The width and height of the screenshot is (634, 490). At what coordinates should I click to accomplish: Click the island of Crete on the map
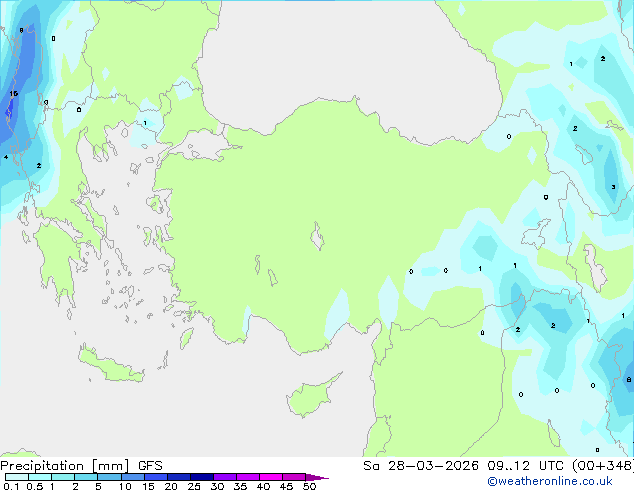[109, 364]
